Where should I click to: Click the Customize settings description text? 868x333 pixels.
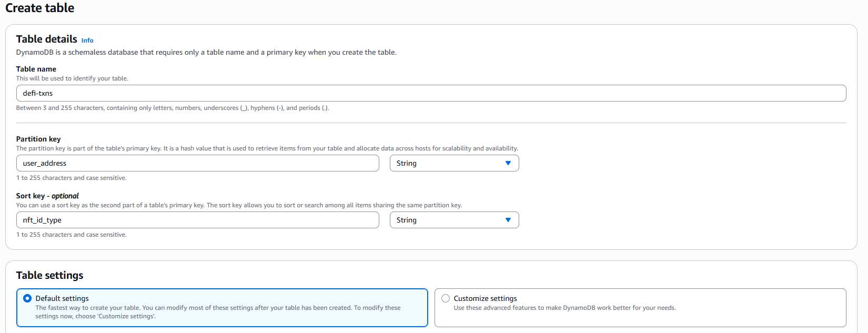point(564,308)
